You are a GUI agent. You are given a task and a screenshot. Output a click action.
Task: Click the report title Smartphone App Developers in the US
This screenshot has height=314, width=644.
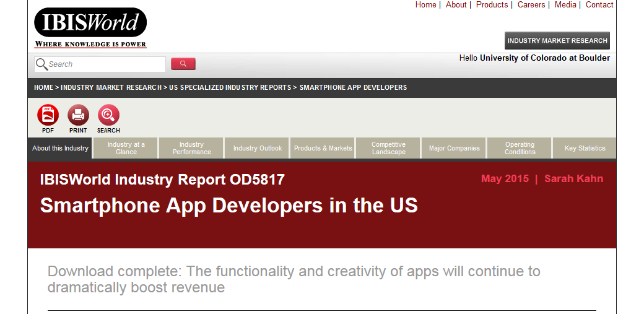[x=228, y=205]
